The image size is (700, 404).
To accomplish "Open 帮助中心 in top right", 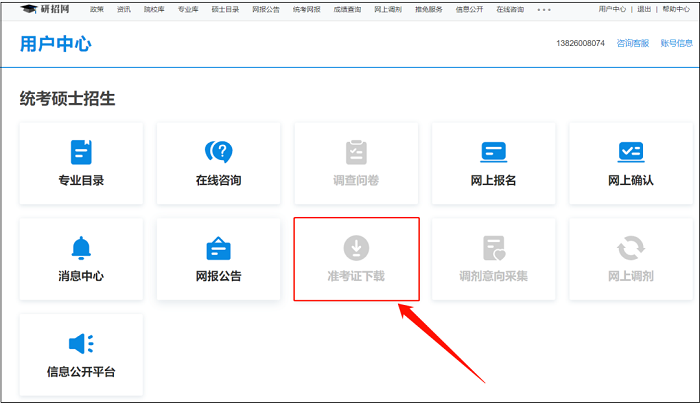I will click(677, 9).
